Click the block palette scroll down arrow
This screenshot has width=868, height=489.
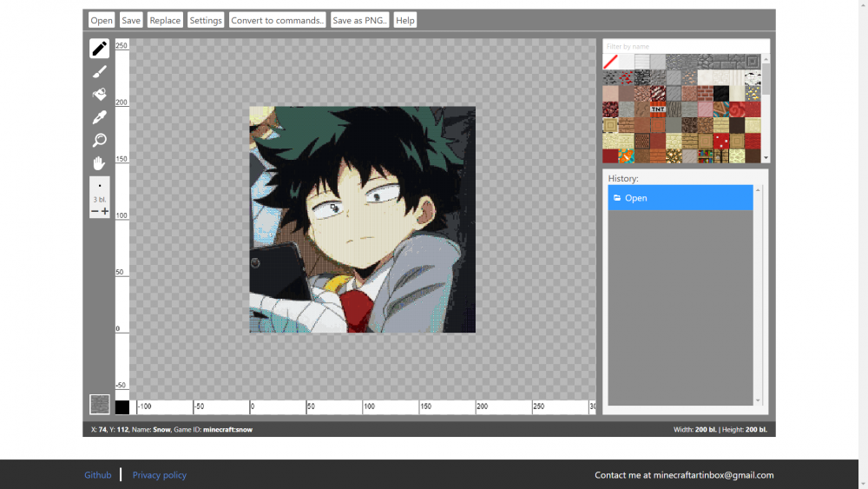(x=766, y=158)
